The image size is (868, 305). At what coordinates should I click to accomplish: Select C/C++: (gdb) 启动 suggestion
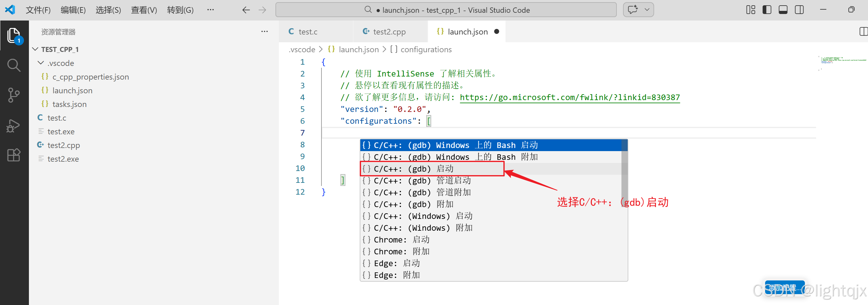[x=491, y=169]
